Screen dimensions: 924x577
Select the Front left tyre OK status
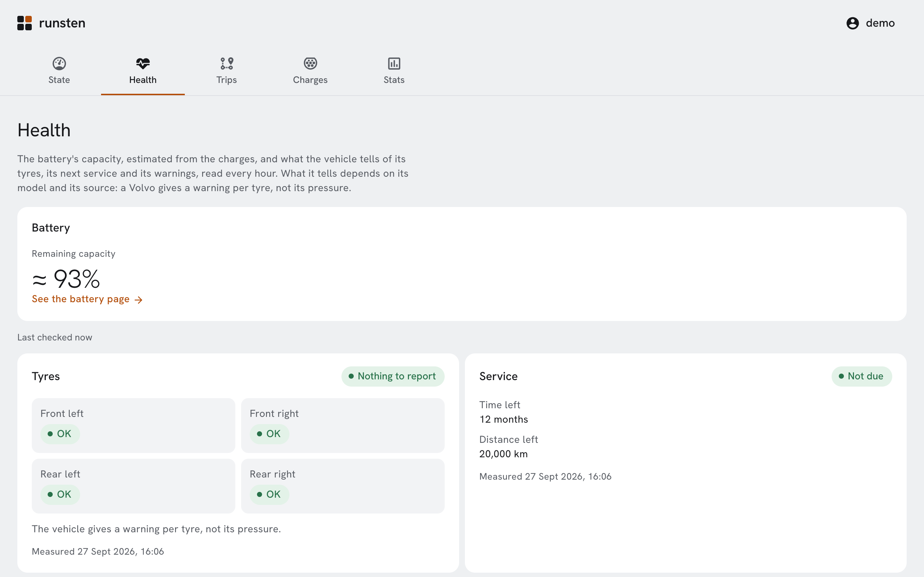coord(60,434)
